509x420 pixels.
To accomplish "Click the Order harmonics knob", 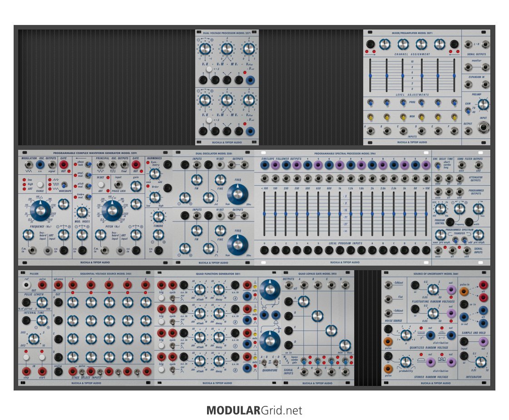I will [x=154, y=197].
